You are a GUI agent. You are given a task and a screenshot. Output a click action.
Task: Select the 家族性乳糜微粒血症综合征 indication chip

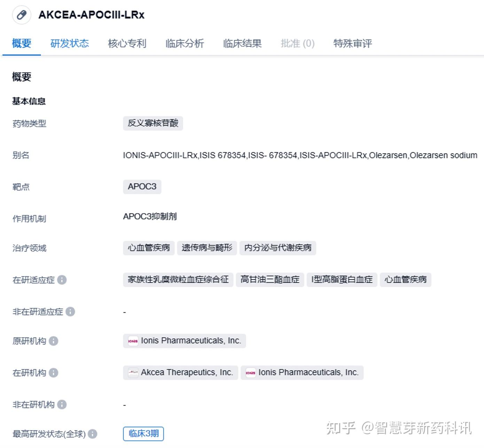(178, 279)
